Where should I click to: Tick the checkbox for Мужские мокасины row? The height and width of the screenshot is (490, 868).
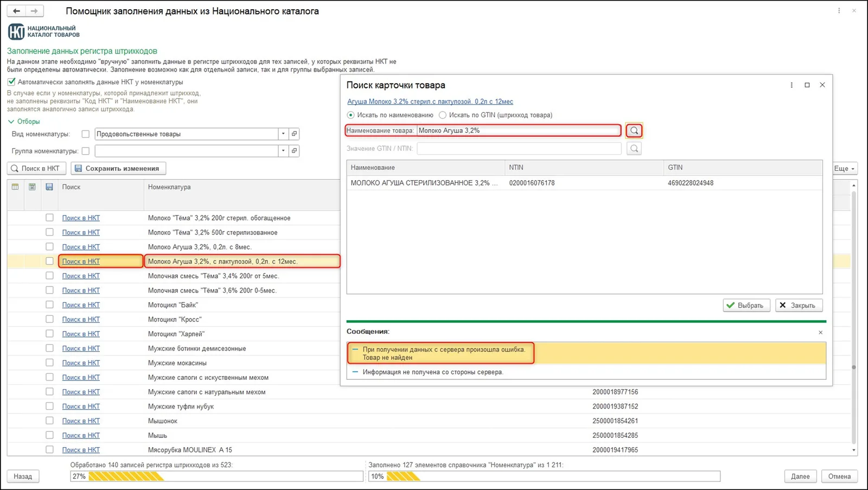point(49,362)
